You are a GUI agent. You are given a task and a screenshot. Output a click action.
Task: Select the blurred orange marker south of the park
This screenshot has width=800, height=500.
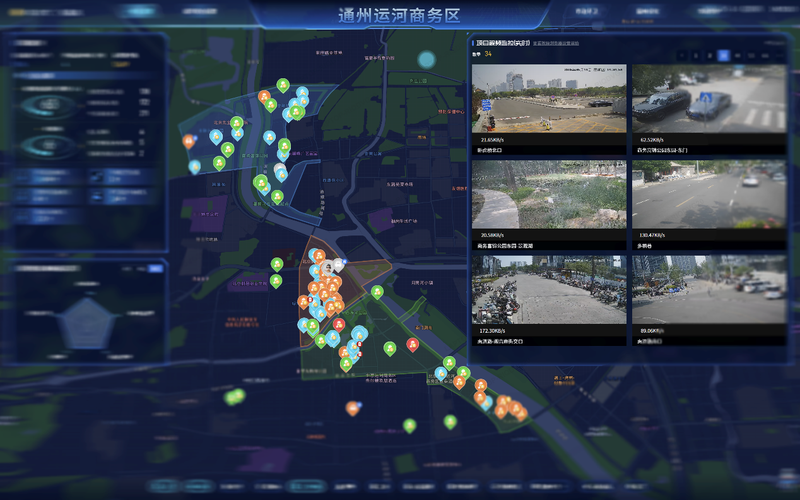tap(353, 408)
